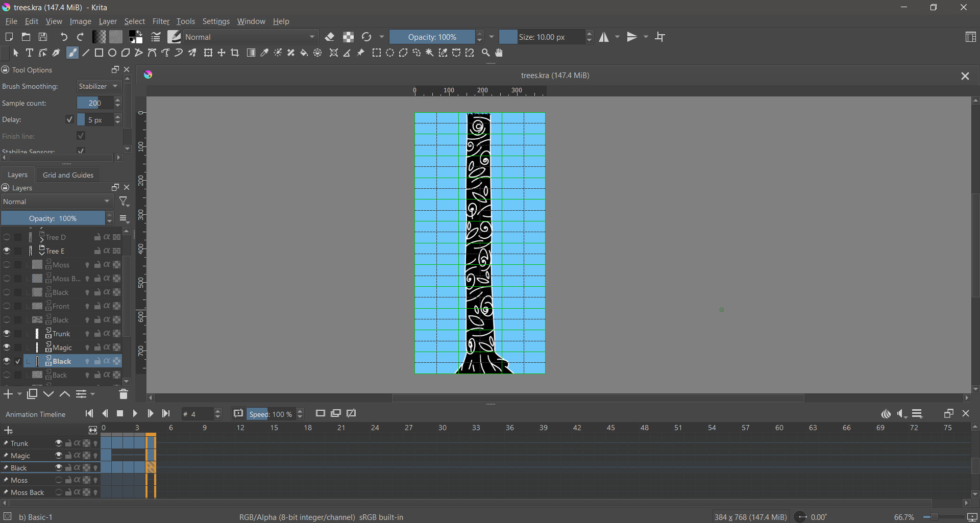Delete layer with trash icon
This screenshot has height=523, width=980.
(123, 394)
